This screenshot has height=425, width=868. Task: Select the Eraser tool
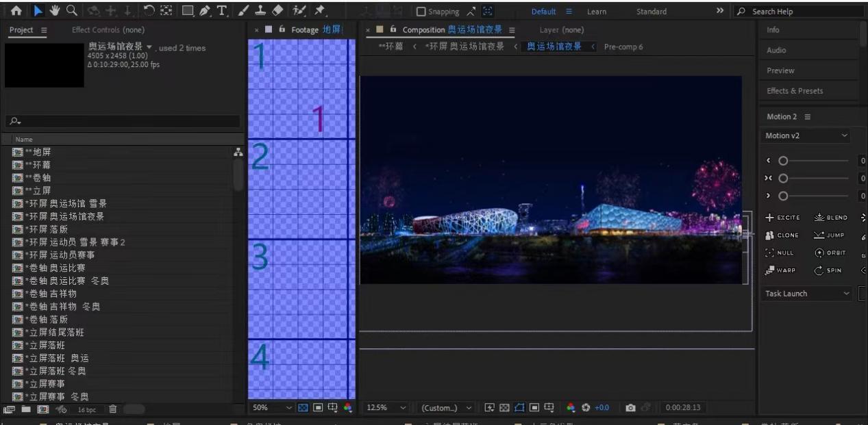[x=277, y=11]
